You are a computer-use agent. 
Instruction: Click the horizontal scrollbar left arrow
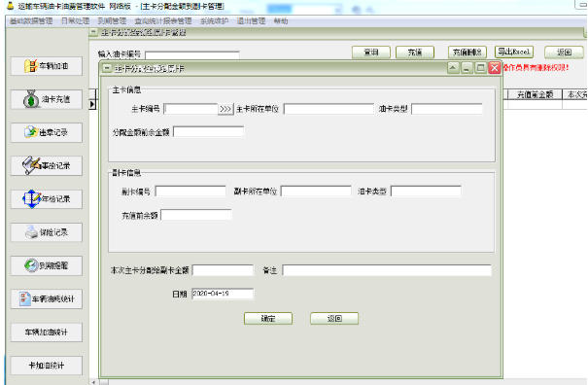[93, 382]
